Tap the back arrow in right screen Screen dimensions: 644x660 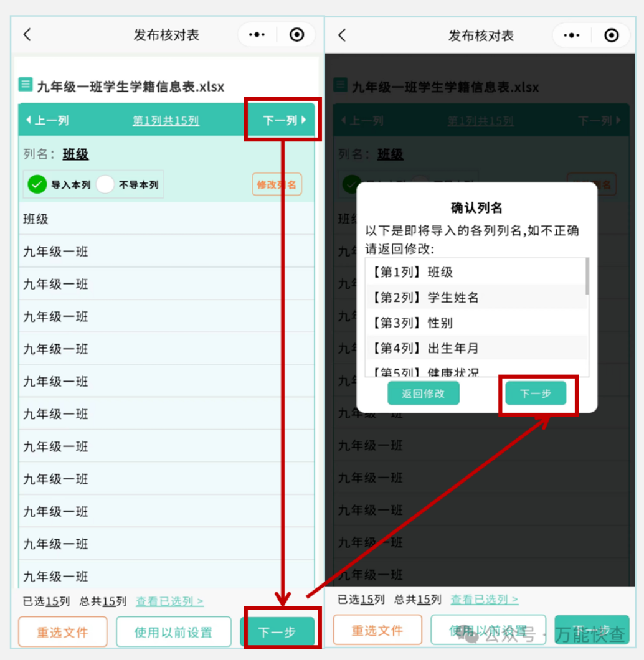pos(342,35)
